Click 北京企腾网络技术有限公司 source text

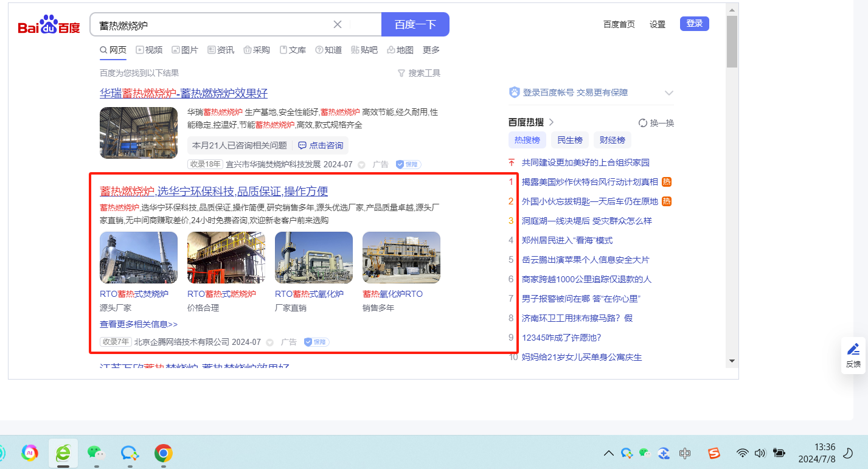tap(182, 342)
